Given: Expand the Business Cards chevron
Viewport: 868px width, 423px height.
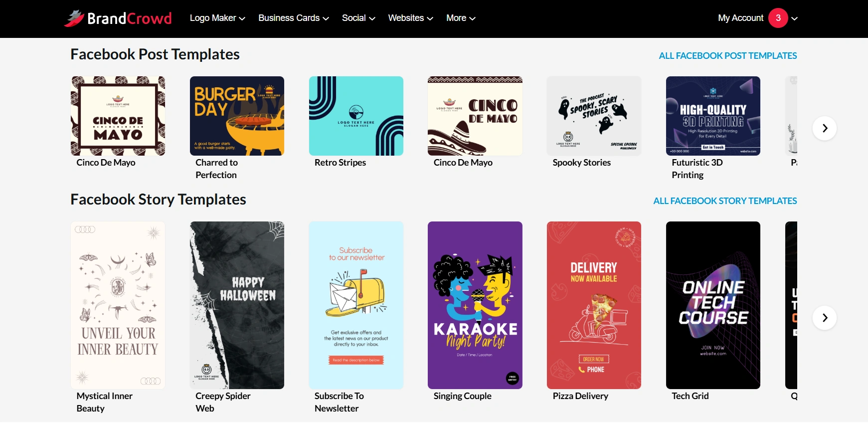Looking at the screenshot, I should [326, 19].
